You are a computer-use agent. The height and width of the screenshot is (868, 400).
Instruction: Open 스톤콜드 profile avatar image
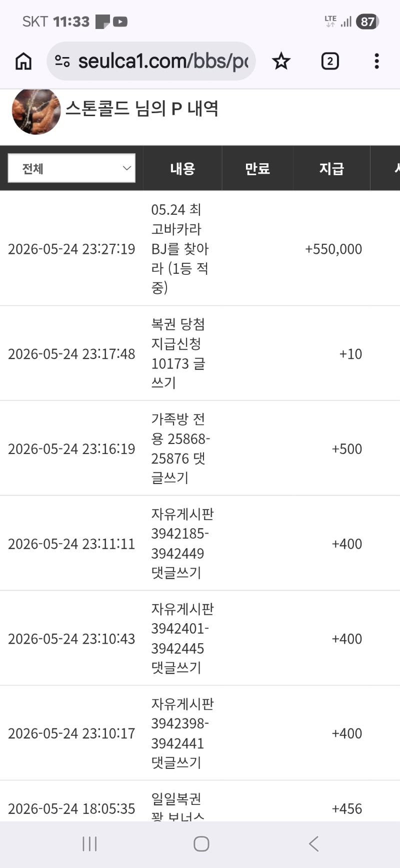(x=36, y=111)
